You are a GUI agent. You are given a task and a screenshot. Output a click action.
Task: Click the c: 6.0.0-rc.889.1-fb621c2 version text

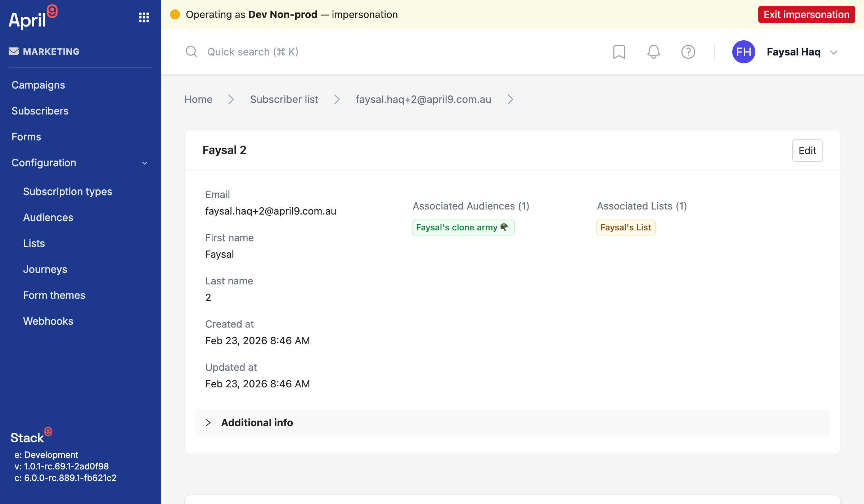pos(66,478)
